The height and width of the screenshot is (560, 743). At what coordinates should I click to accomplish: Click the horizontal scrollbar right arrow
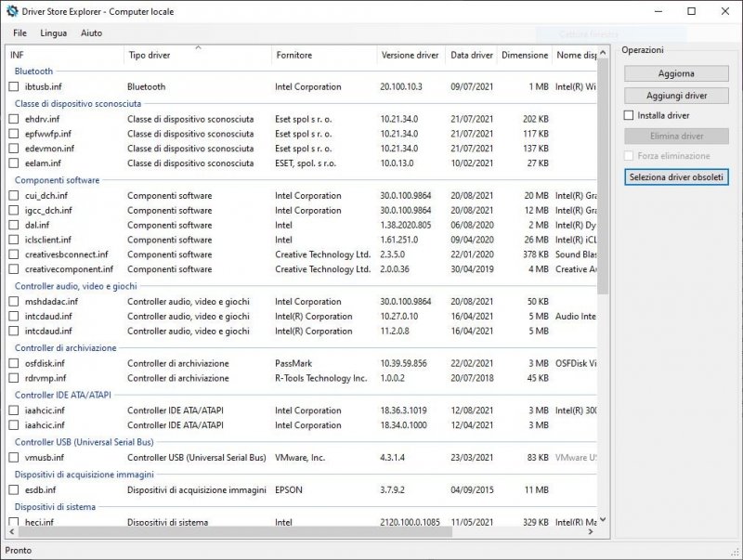point(591,532)
